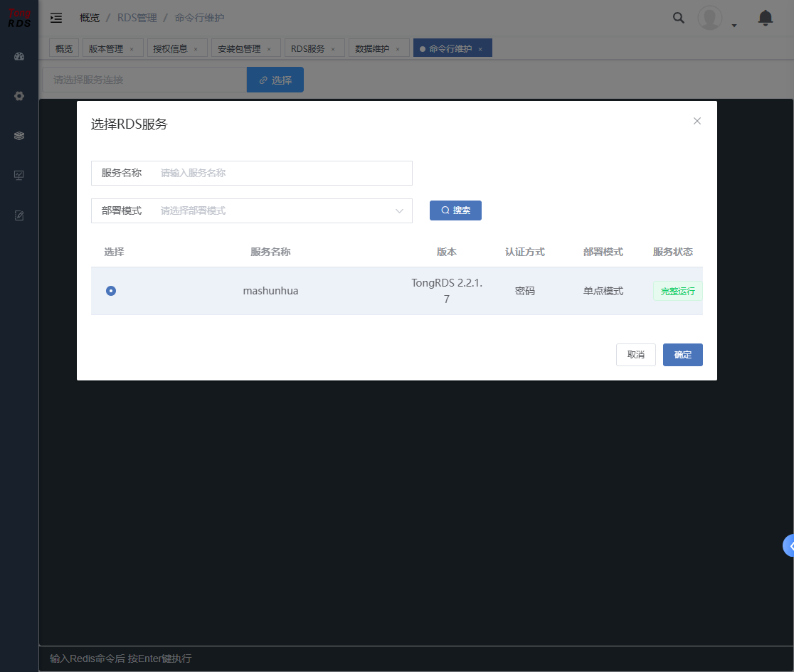Close the 版本管理 tab
Viewport: 794px width, 672px height.
[132, 49]
